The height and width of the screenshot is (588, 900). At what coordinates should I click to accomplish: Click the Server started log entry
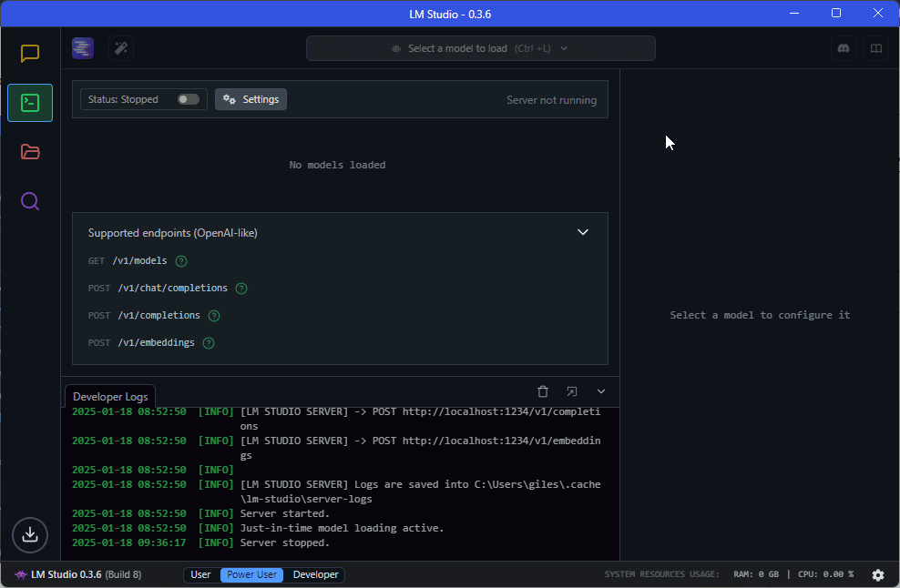285,513
